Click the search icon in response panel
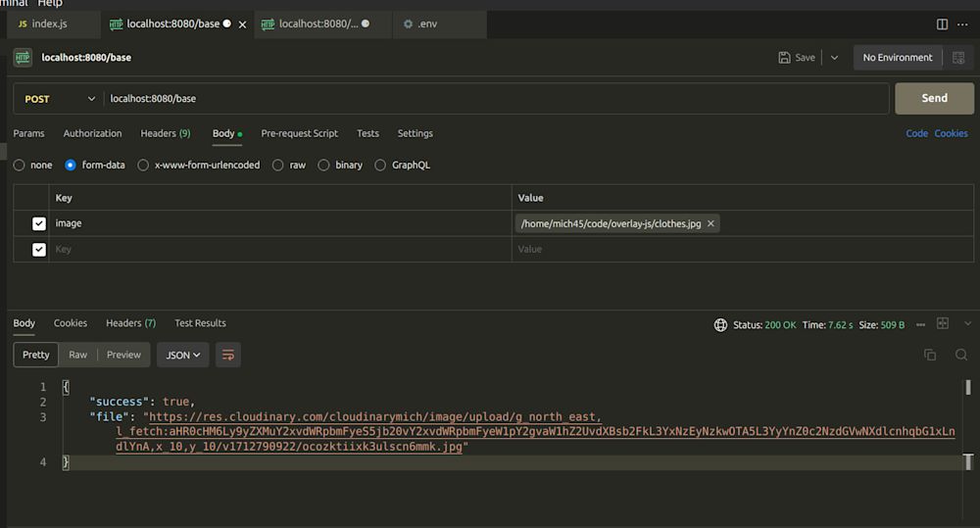980x528 pixels. click(961, 355)
